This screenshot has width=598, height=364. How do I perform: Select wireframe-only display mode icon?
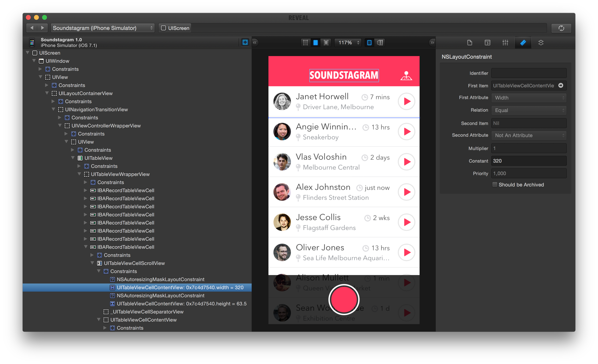click(305, 43)
